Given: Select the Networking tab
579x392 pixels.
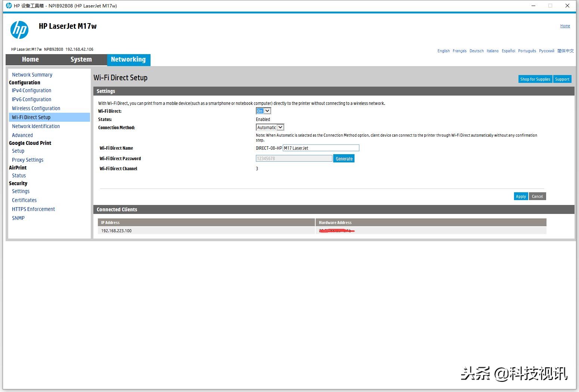Looking at the screenshot, I should (x=129, y=60).
